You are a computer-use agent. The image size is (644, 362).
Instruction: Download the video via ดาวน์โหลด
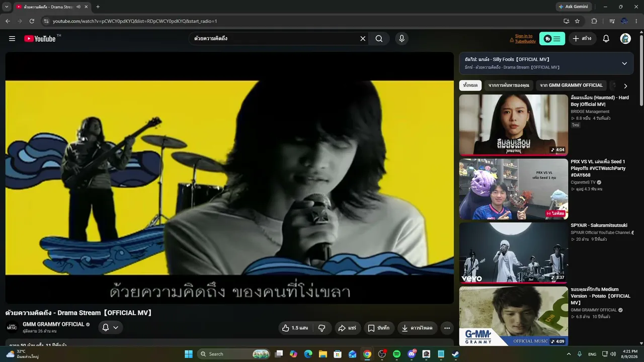tap(417, 328)
